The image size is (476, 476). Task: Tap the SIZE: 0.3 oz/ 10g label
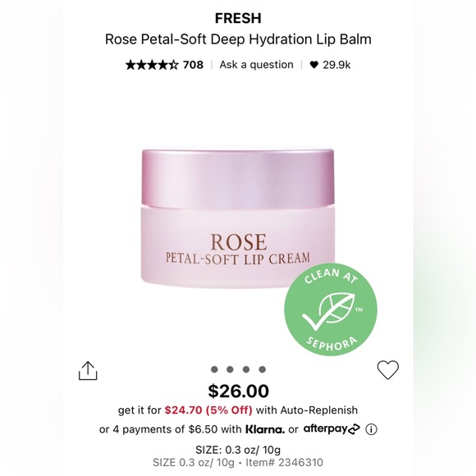click(x=238, y=450)
